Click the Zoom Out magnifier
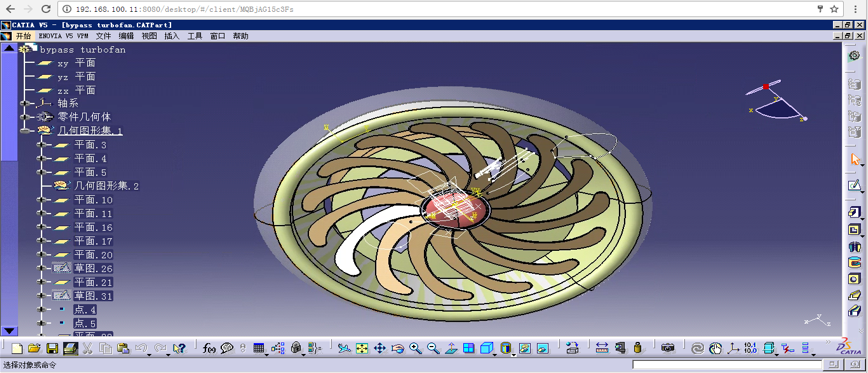 click(433, 348)
